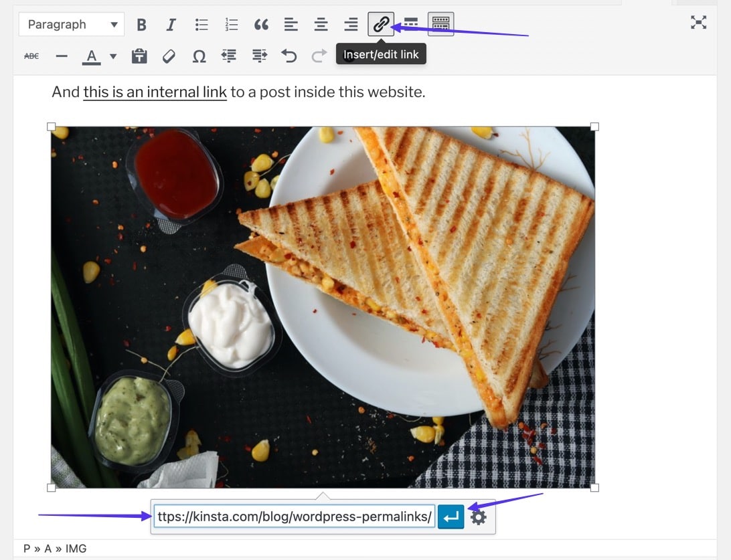
Task: Toggle distraction-free fullscreen mode
Action: (x=698, y=22)
